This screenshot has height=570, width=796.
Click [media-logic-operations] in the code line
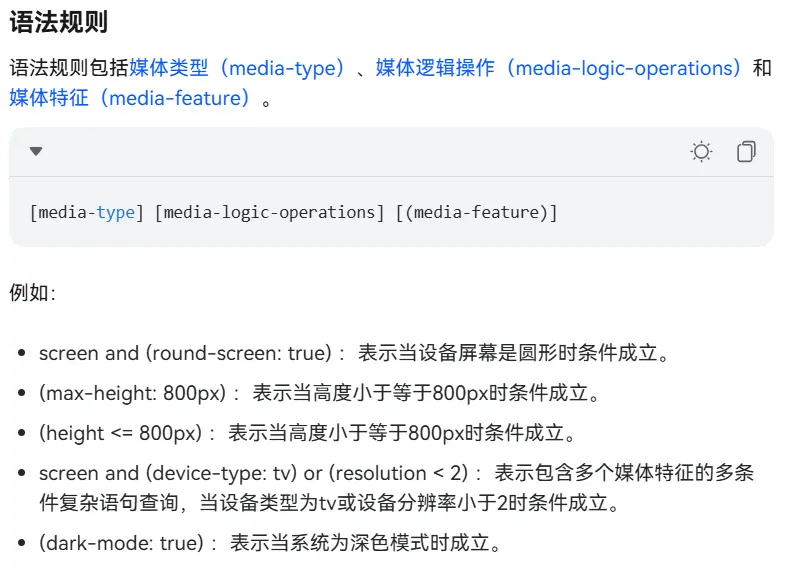(269, 212)
